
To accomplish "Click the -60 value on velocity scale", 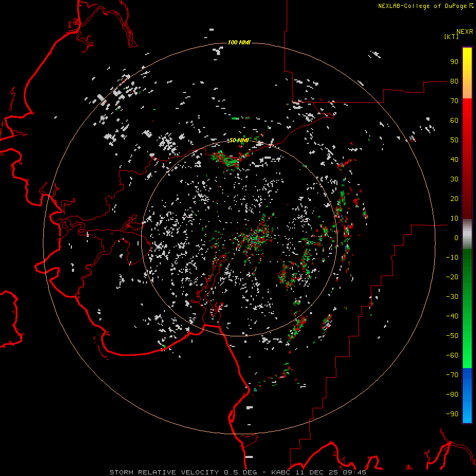I will click(x=452, y=355).
